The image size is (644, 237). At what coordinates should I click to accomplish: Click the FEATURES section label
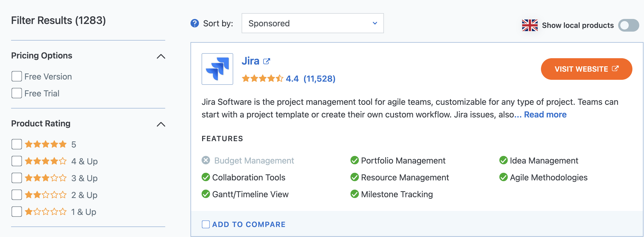[222, 139]
